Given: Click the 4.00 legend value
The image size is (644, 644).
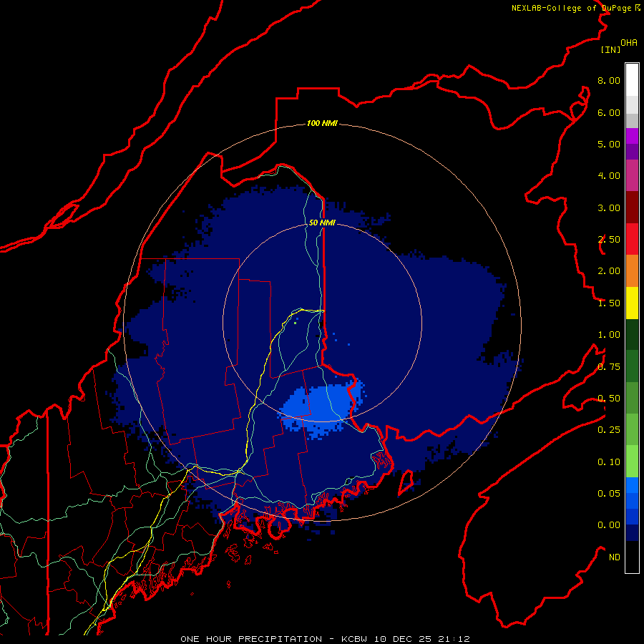Looking at the screenshot, I should (609, 176).
